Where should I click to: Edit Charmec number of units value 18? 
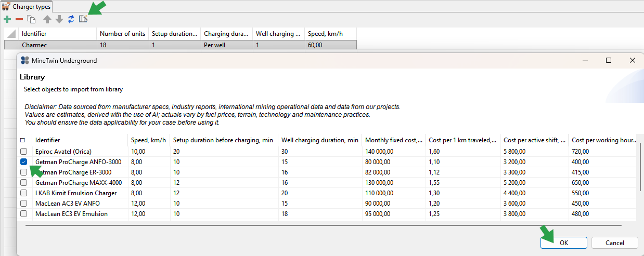[123, 45]
